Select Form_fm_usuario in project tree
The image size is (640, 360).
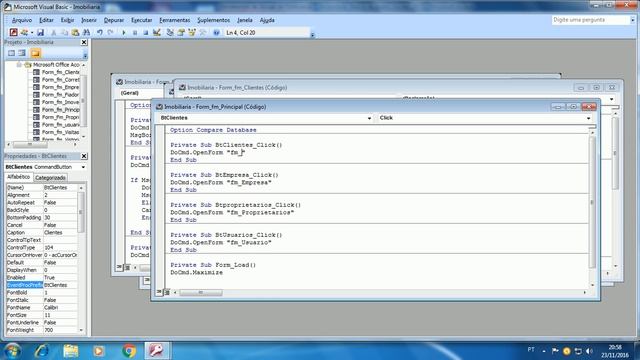click(x=60, y=125)
